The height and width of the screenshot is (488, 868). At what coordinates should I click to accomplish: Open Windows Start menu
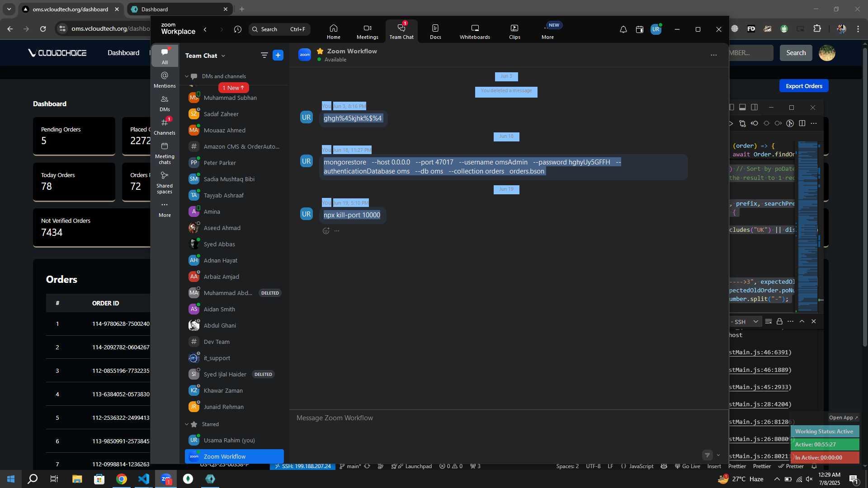pyautogui.click(x=11, y=479)
